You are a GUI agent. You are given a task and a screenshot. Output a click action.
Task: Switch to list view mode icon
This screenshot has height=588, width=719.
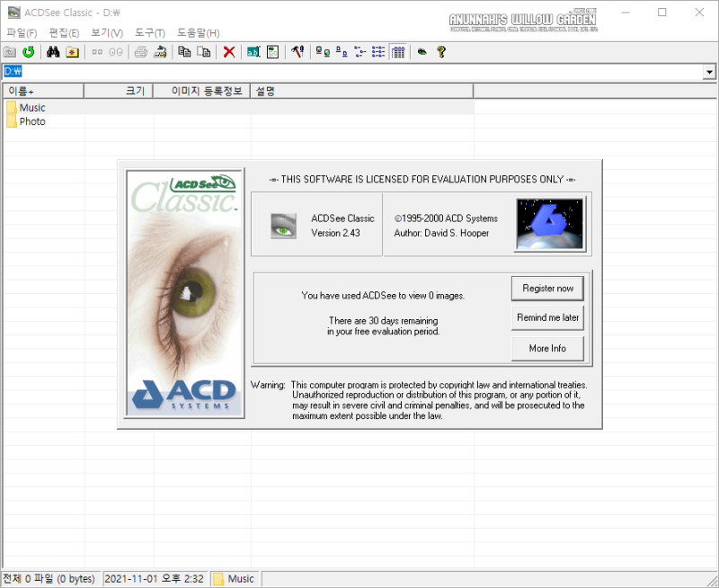378,52
